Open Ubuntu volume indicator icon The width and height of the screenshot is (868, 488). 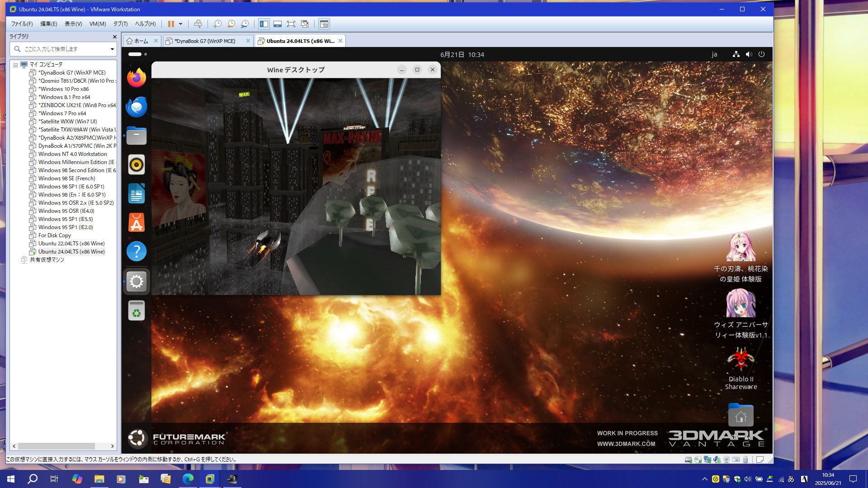point(749,54)
